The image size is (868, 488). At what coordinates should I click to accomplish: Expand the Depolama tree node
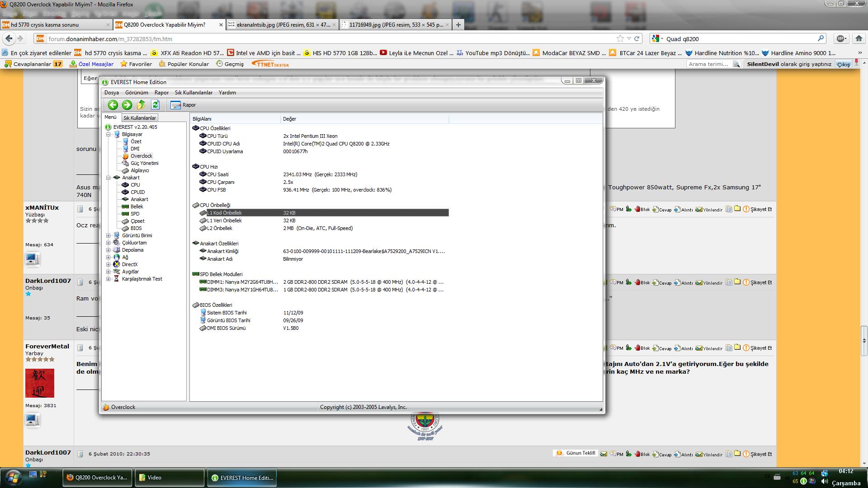tap(108, 250)
